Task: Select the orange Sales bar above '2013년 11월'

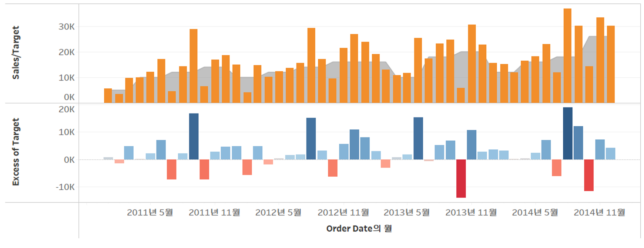Action: click(472, 64)
